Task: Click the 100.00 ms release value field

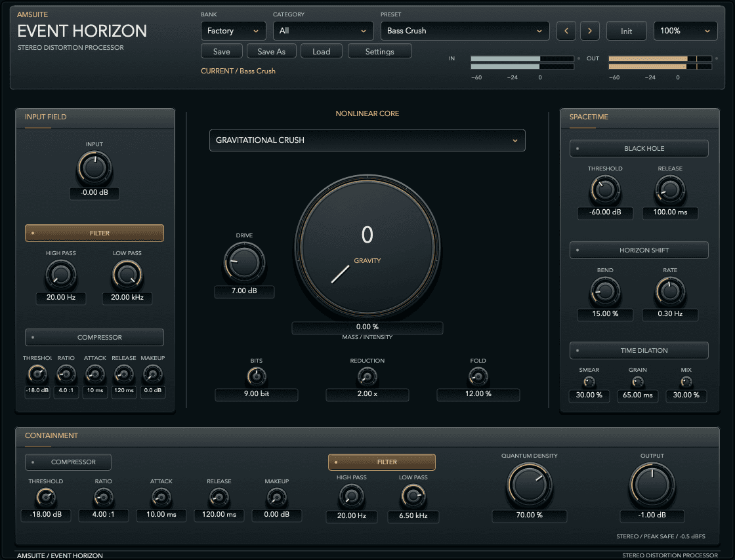Action: 670,212
